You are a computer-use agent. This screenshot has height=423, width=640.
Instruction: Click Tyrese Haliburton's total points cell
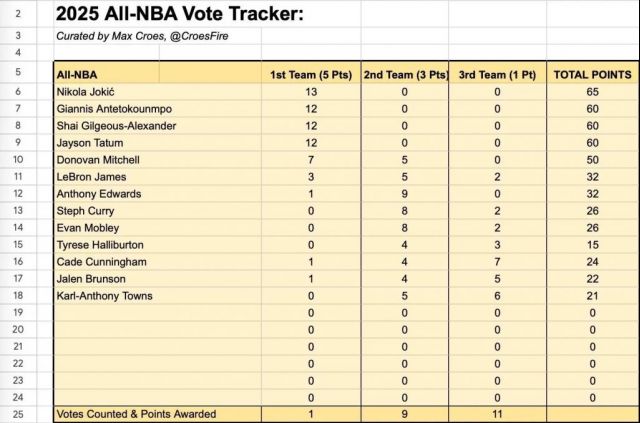[593, 245]
